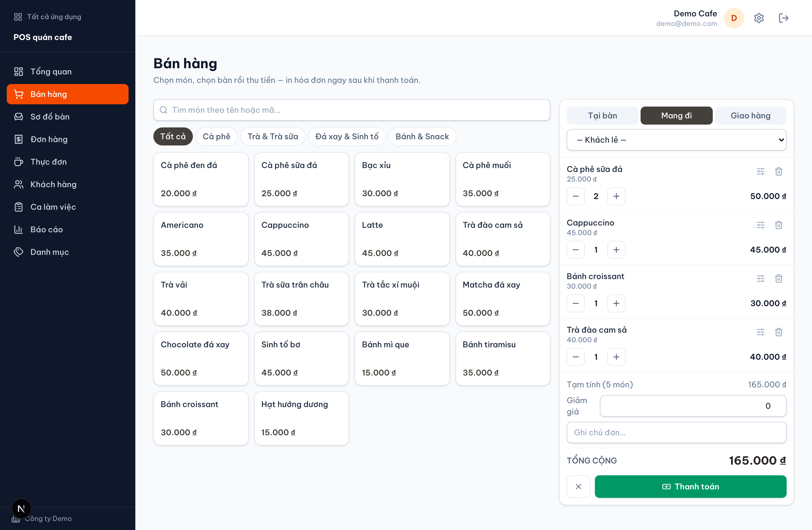Open Tổng quan in sidebar
The width and height of the screenshot is (812, 530).
tap(68, 72)
